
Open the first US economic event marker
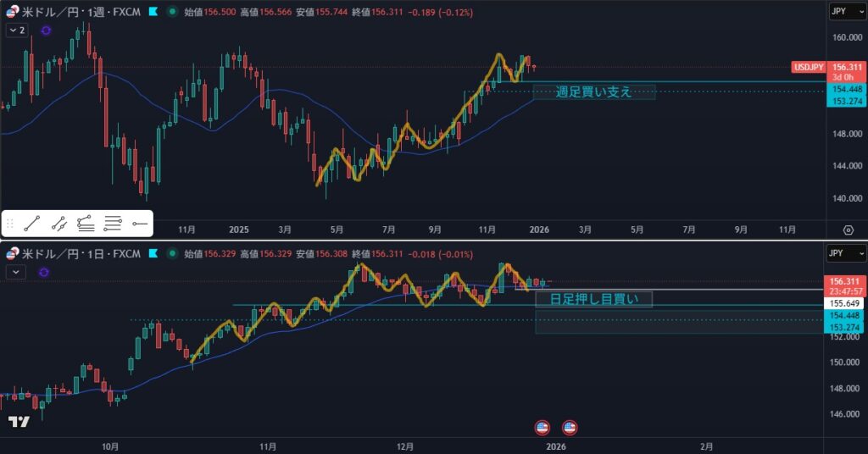pos(542,427)
